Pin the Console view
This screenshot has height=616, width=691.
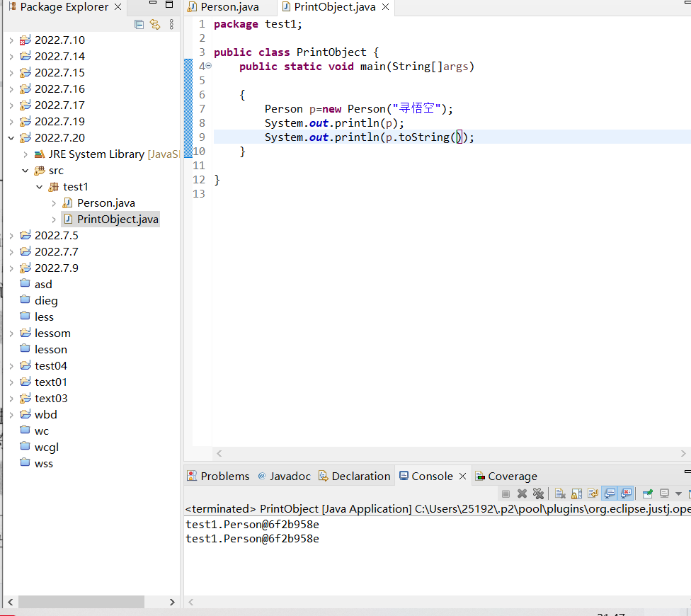pos(647,494)
